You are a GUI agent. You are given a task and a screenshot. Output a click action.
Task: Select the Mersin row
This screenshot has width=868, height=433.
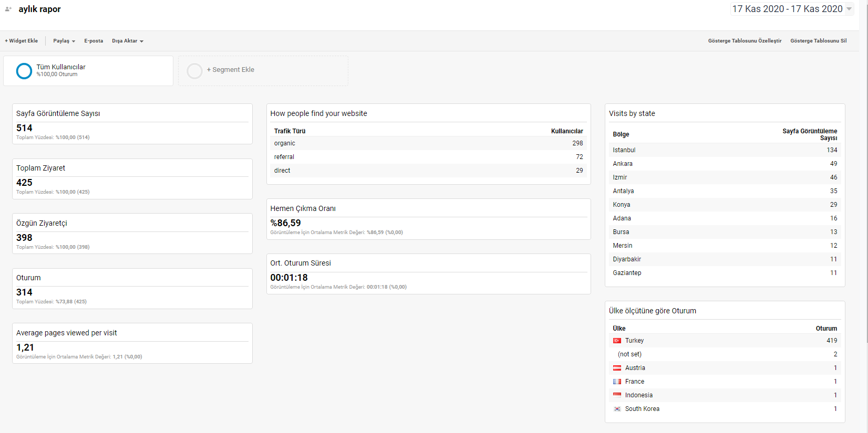pyautogui.click(x=725, y=246)
